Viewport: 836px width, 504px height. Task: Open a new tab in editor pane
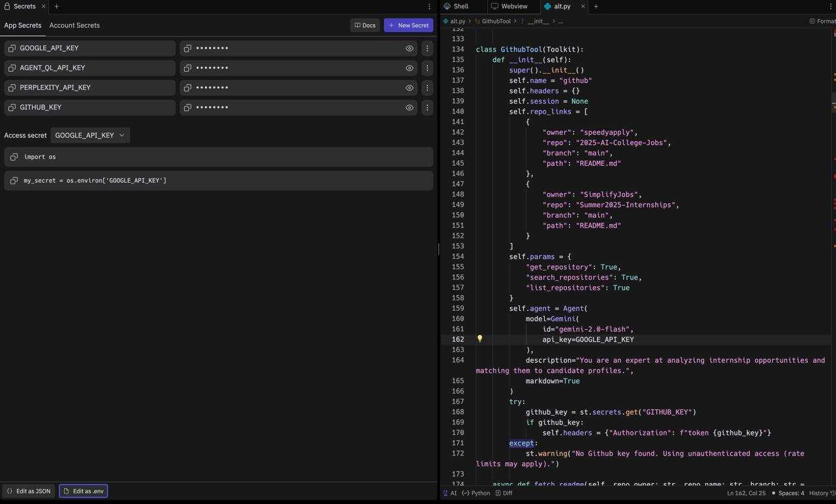(596, 7)
